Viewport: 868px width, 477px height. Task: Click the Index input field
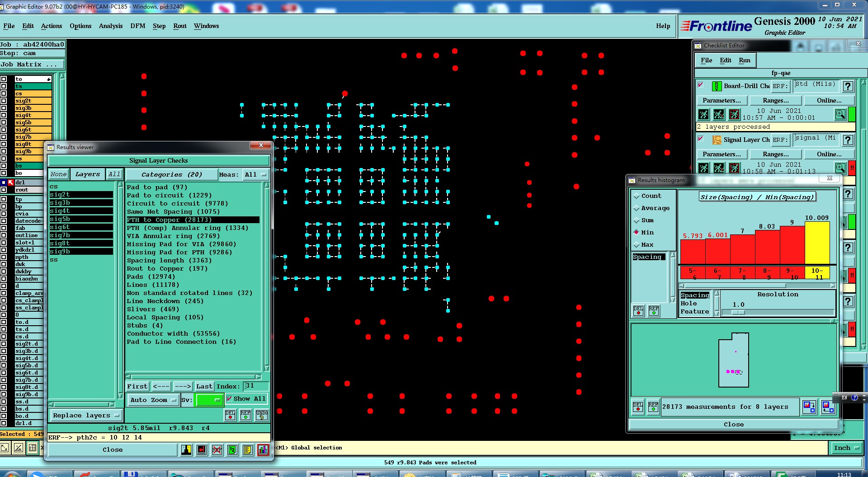click(256, 386)
